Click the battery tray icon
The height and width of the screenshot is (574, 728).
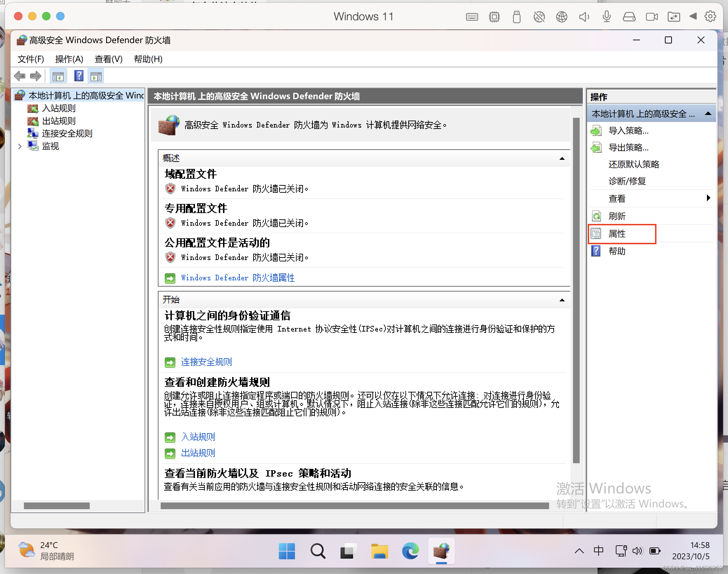[655, 551]
